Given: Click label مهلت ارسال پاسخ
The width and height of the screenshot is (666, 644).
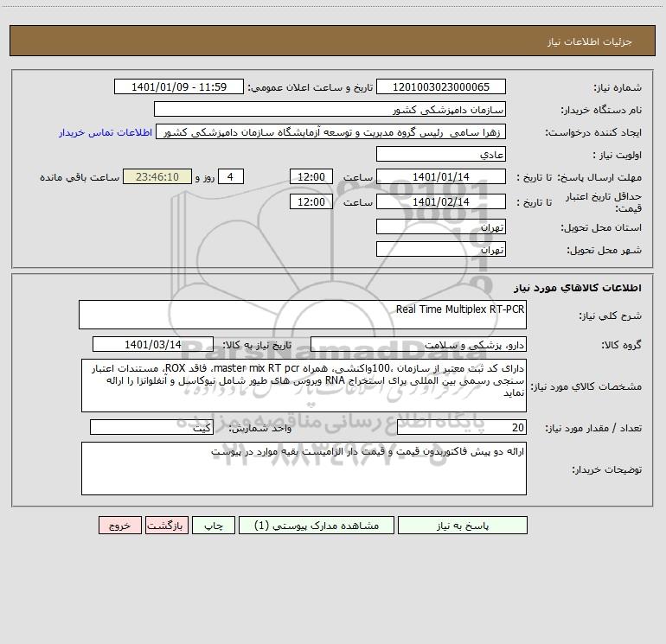Looking at the screenshot, I should click(599, 177).
